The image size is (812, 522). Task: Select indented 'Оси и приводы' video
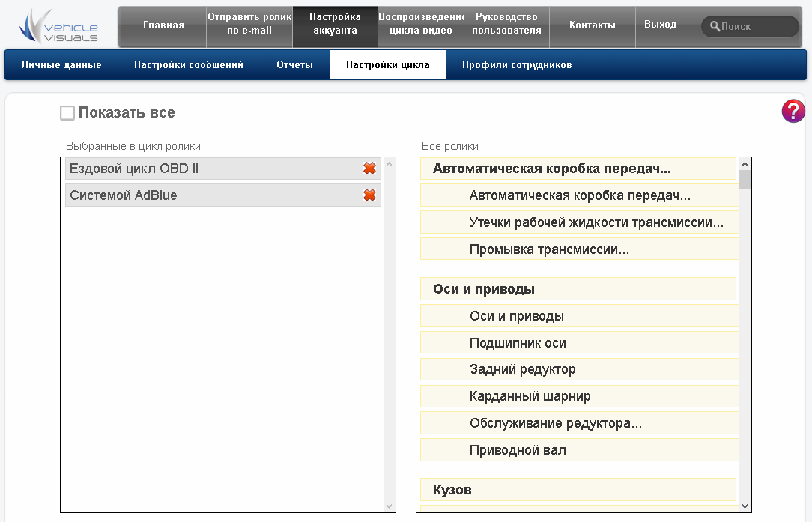pyautogui.click(x=579, y=316)
